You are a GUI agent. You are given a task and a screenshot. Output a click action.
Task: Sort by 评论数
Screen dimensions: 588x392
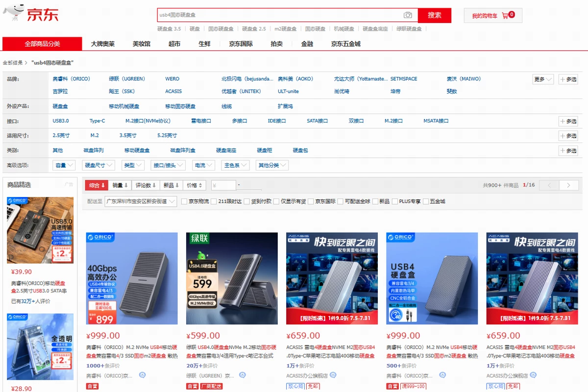pos(146,185)
